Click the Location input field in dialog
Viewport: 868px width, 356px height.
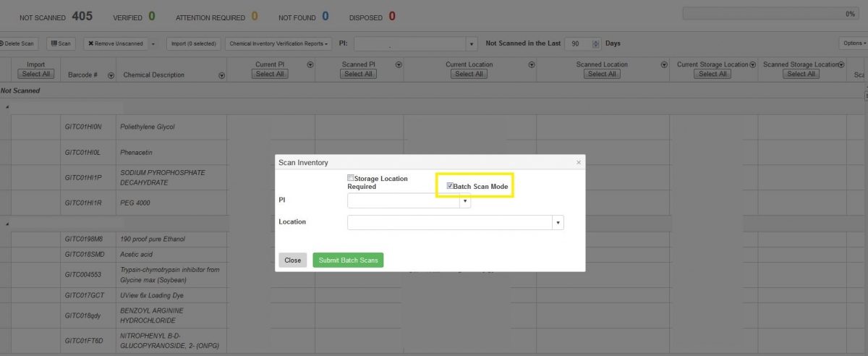click(x=450, y=223)
